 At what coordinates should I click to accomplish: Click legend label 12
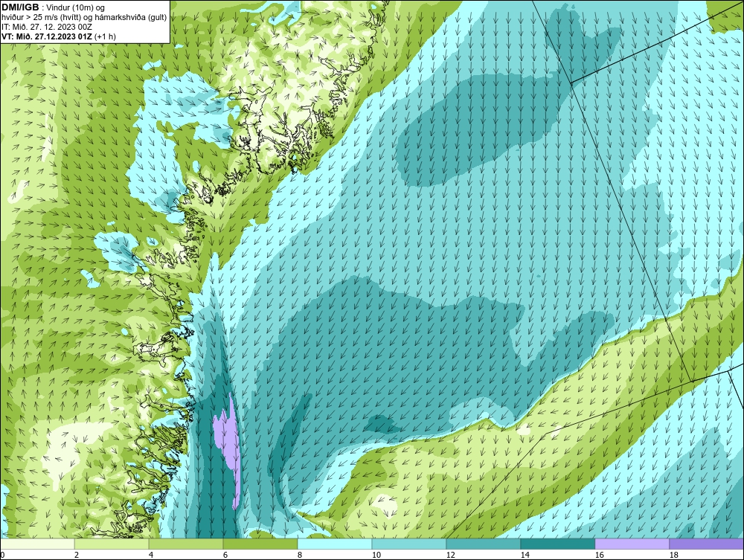[x=451, y=555]
